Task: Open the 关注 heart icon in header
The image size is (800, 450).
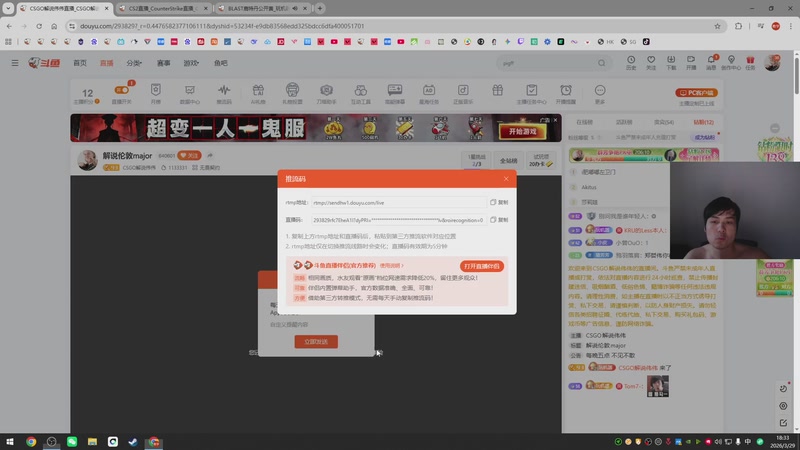Action: (x=651, y=63)
